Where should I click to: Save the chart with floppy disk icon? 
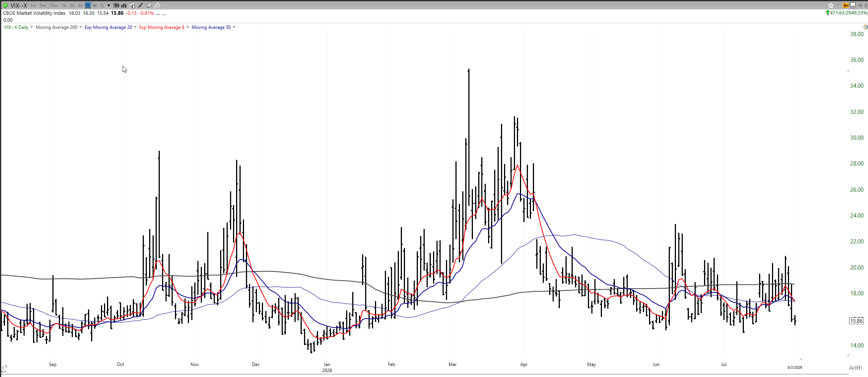click(x=853, y=5)
